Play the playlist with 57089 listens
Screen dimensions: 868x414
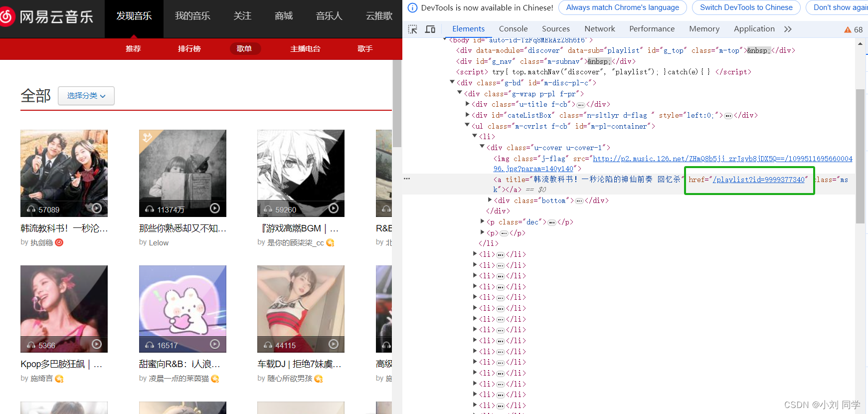[97, 208]
